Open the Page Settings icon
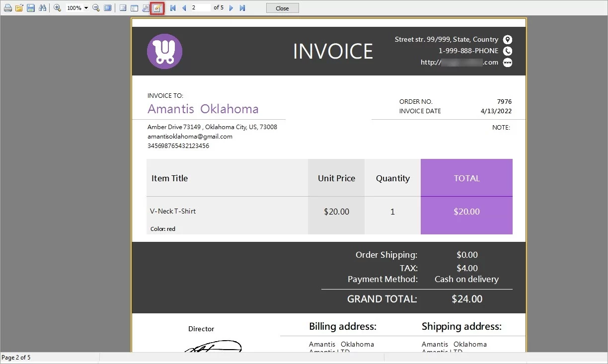The height and width of the screenshot is (364, 608). point(146,7)
